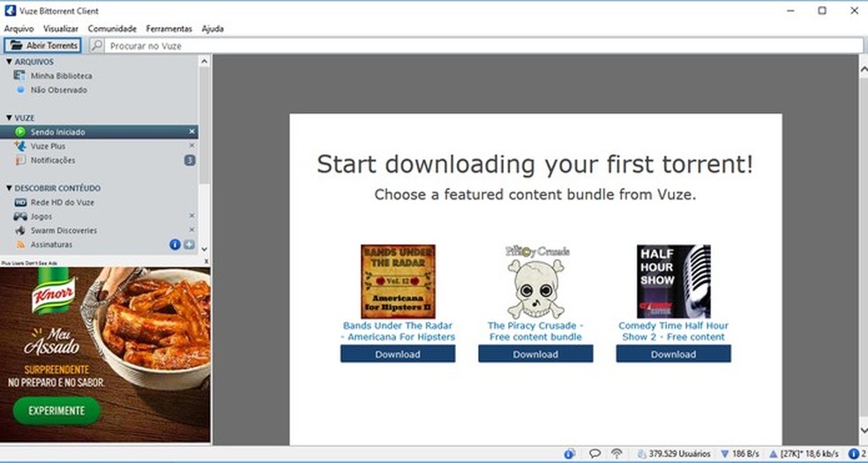Click the Swarm Discoveries icon
This screenshot has height=463, width=868.
[x=20, y=230]
